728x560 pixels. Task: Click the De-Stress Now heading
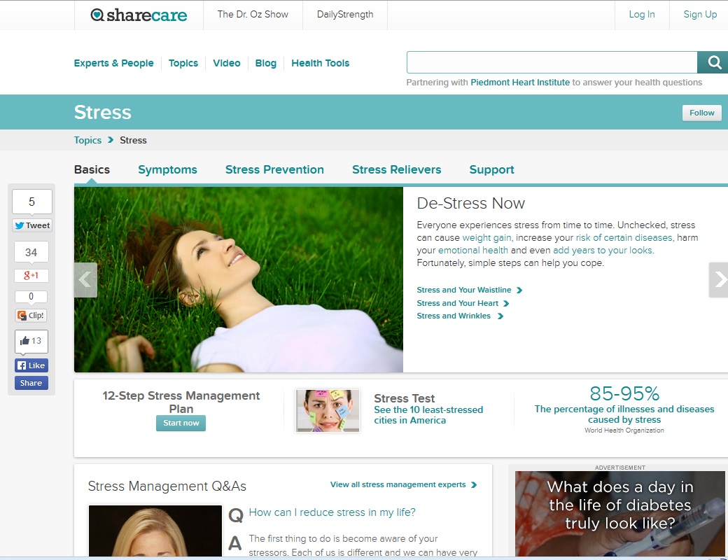coord(471,204)
